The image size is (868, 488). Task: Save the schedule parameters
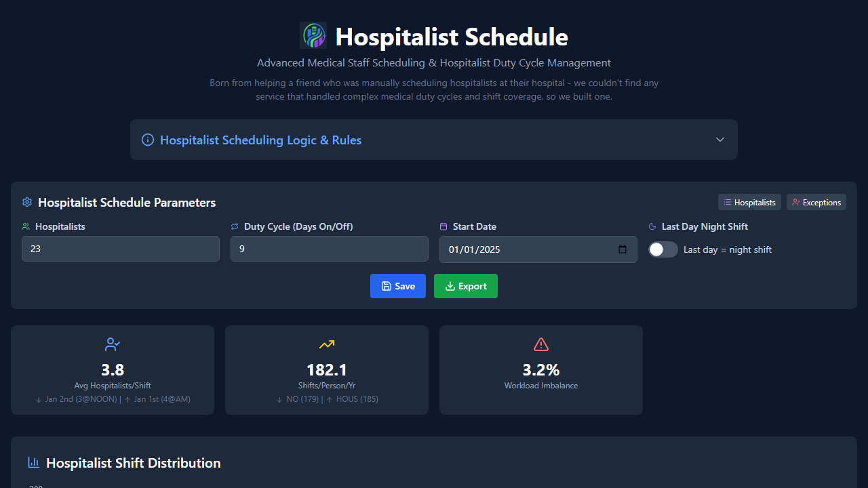[x=398, y=286]
